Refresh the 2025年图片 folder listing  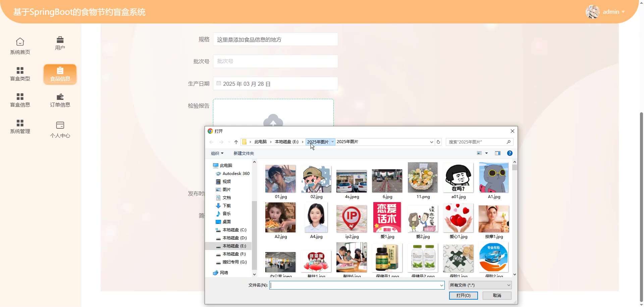[x=438, y=142]
